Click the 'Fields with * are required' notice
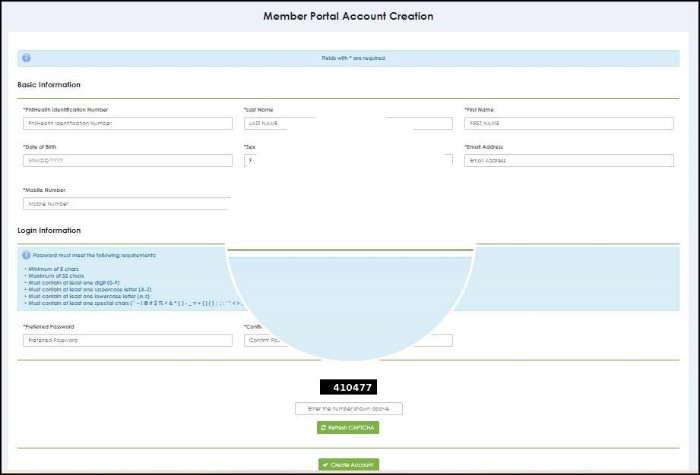Viewport: 700px width, 475px height. click(354, 58)
